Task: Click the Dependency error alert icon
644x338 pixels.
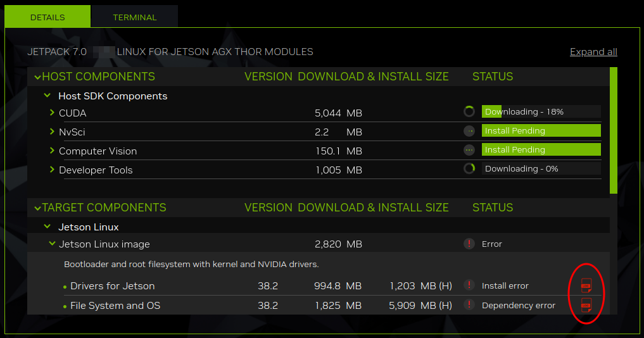Action: click(469, 305)
